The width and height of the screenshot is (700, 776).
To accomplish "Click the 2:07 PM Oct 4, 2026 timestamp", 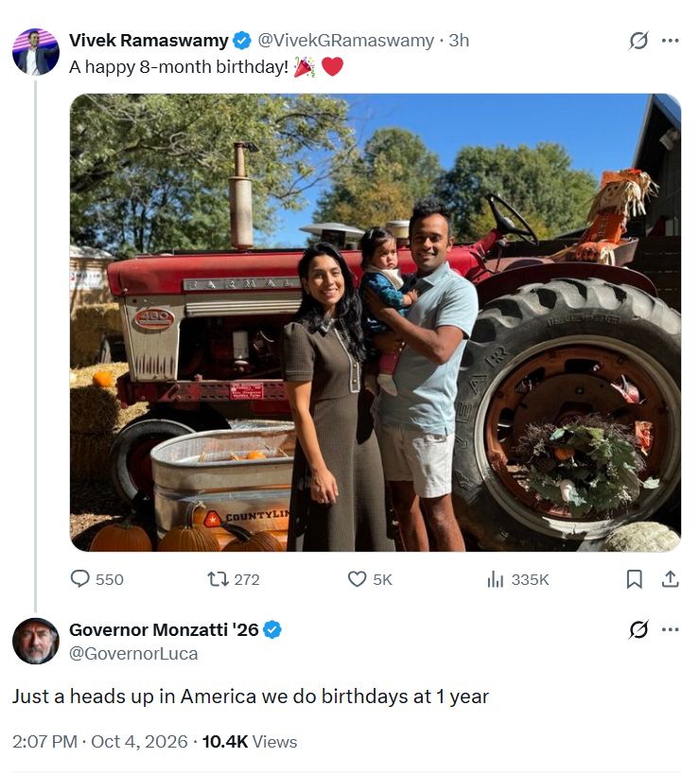I will click(100, 741).
